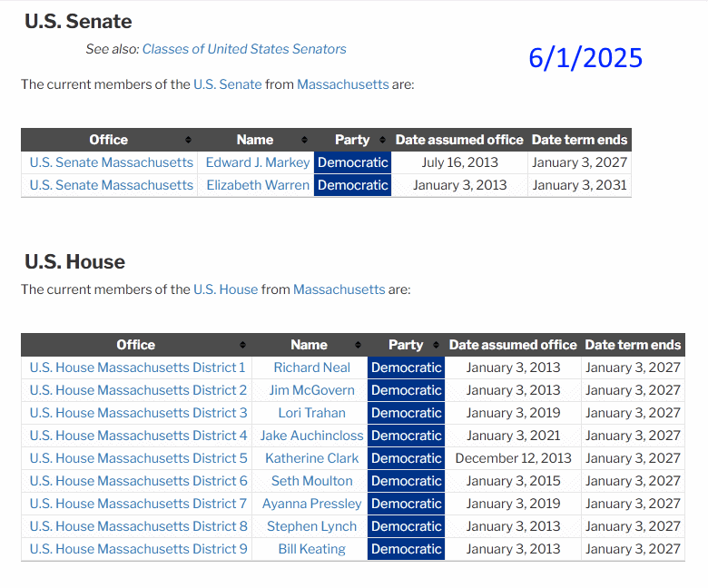Click House table Date assumed office header
This screenshot has height=588, width=708.
point(513,345)
